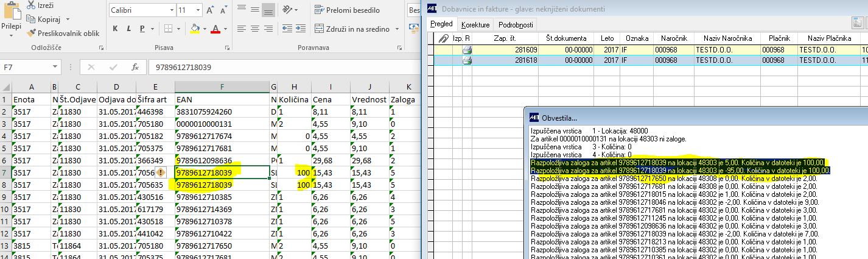Toggle italic L formatting
Screen dimensions: 868x259
coord(129,29)
